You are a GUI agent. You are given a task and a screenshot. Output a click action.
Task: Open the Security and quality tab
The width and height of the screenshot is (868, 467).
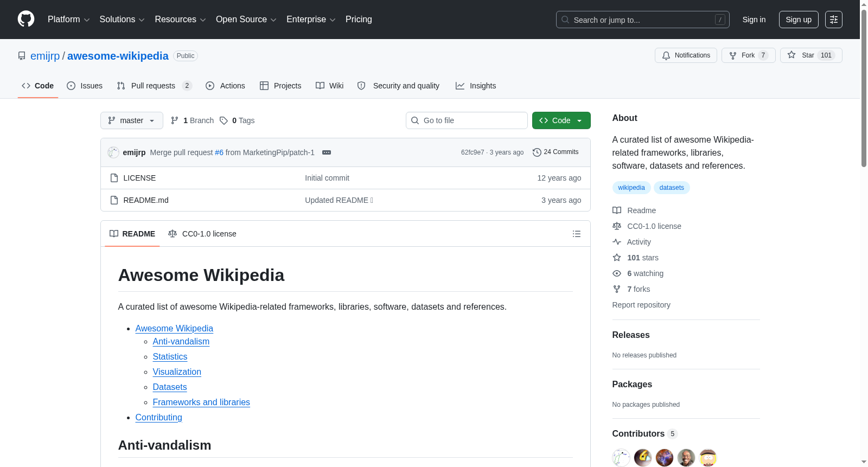tap(398, 86)
